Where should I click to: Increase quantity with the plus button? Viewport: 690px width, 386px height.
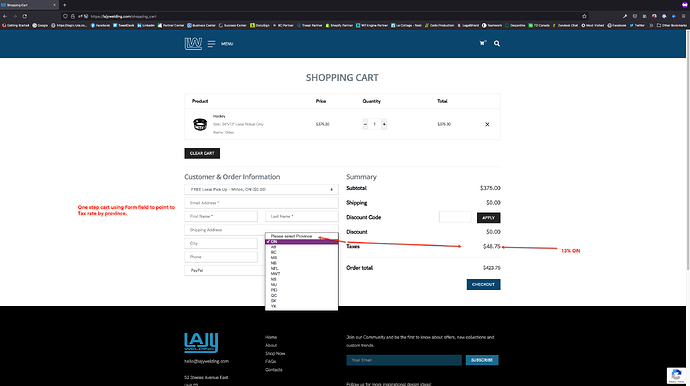click(x=384, y=124)
